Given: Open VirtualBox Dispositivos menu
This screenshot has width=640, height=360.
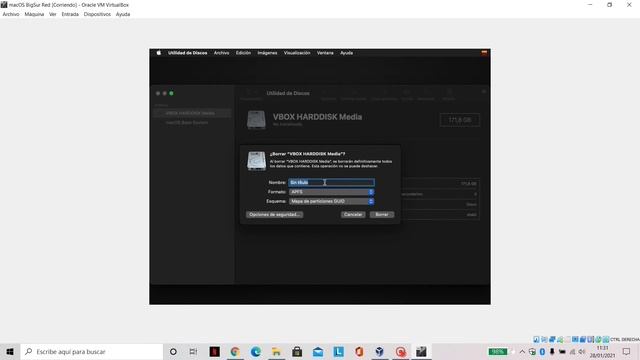Looking at the screenshot, I should point(97,14).
